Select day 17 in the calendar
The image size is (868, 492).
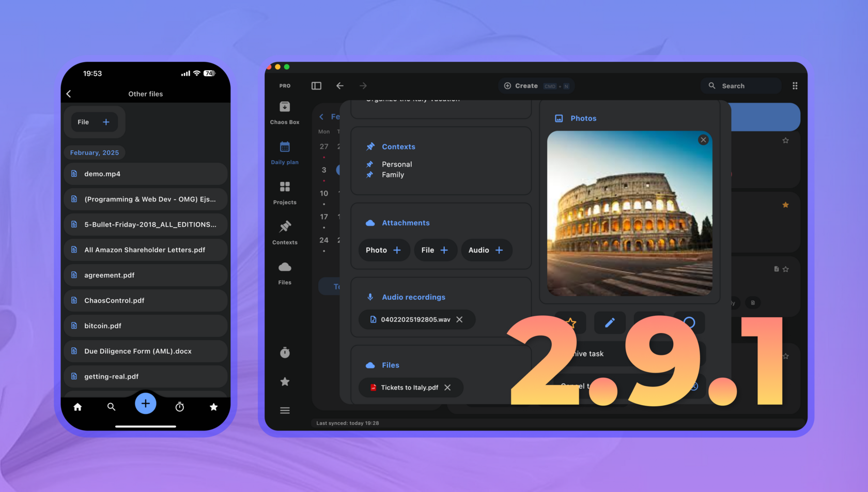324,217
